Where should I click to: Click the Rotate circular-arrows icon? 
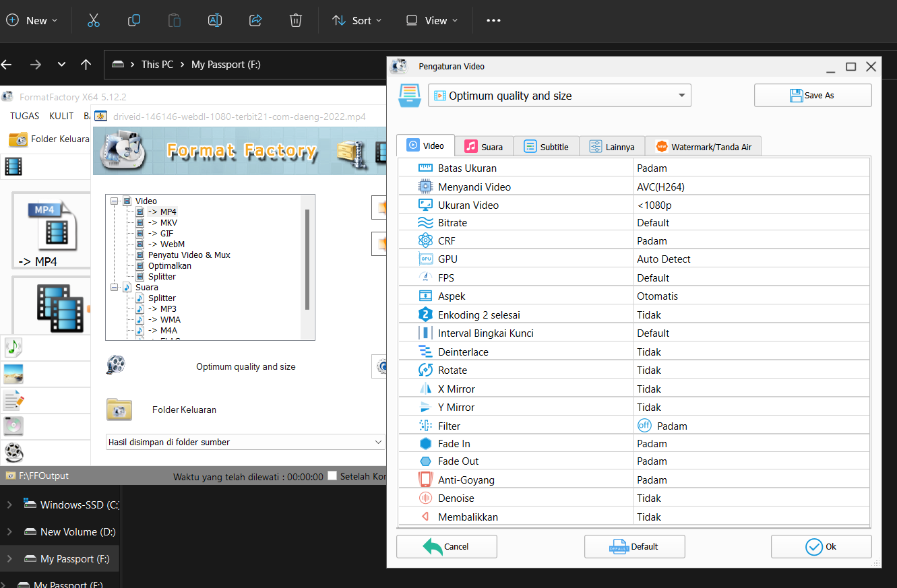click(x=425, y=370)
